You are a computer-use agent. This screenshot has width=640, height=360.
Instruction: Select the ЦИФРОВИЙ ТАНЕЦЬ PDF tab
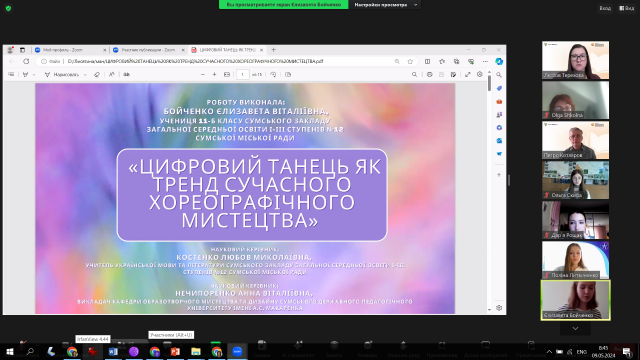tap(227, 50)
